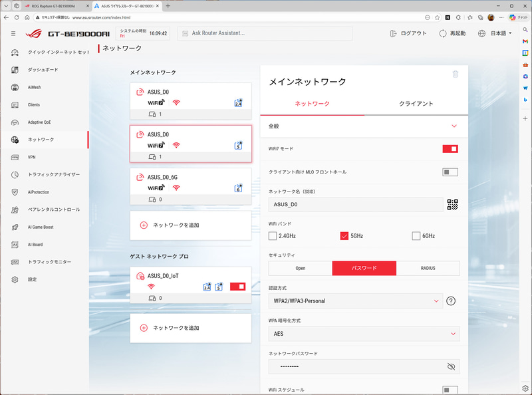
Task: Open the Dashboard sidebar icon
Action: pyautogui.click(x=15, y=70)
